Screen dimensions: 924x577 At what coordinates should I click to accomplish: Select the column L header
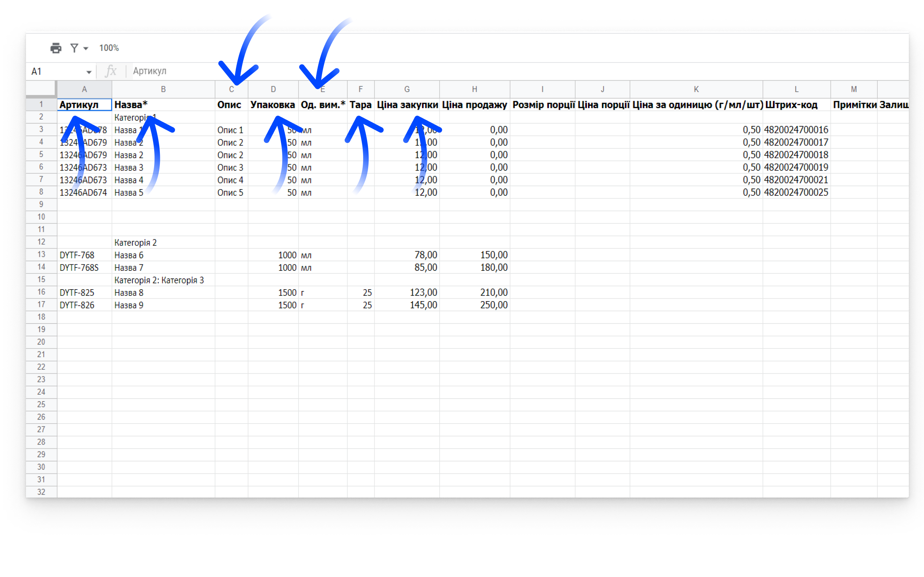(x=796, y=89)
